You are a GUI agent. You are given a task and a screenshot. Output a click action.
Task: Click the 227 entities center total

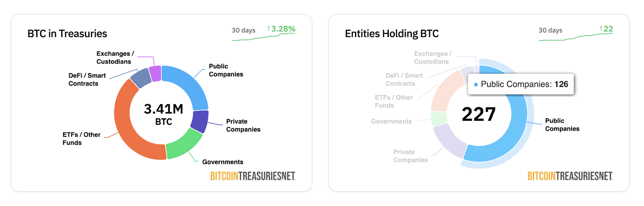[x=479, y=114]
